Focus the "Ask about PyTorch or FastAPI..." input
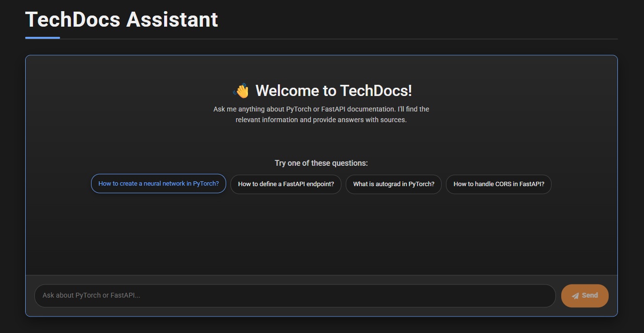This screenshot has height=333, width=644. (295, 296)
